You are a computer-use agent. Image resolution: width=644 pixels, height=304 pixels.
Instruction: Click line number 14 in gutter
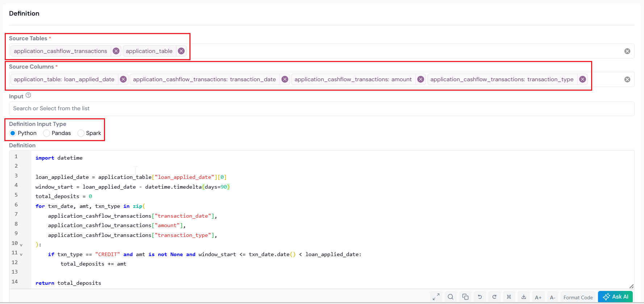(x=15, y=282)
